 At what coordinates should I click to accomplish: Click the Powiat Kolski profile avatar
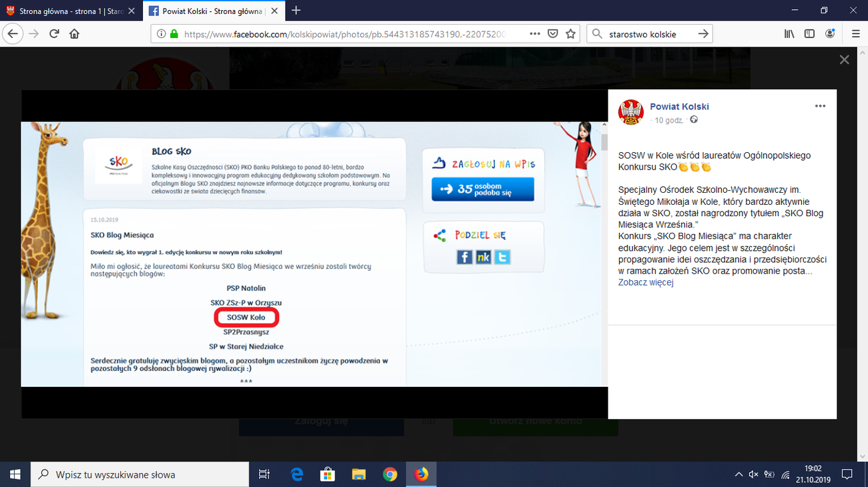pos(631,112)
